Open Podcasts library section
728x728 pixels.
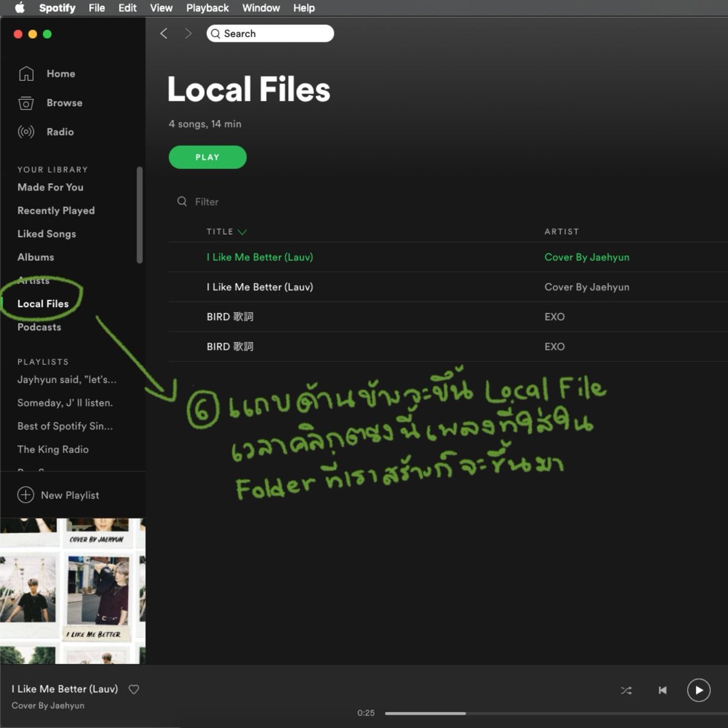(39, 327)
